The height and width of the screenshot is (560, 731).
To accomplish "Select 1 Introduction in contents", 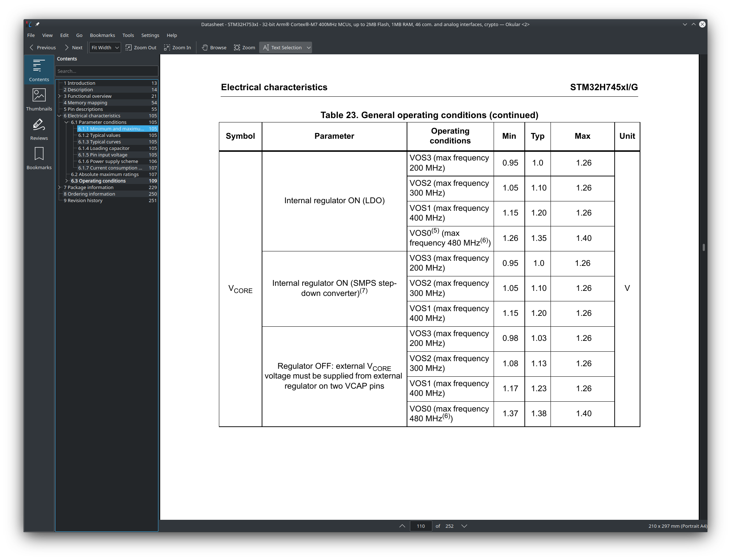I will [110, 83].
